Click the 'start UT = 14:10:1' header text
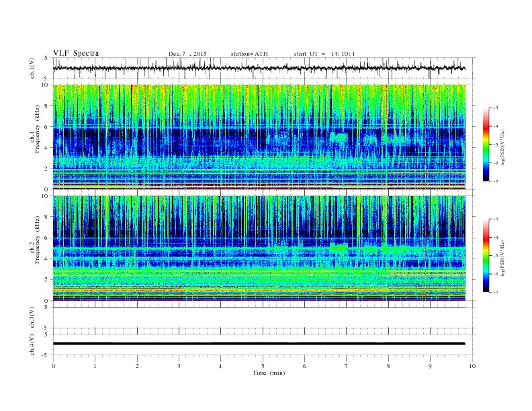This screenshot has height=411, width=532. (x=324, y=54)
